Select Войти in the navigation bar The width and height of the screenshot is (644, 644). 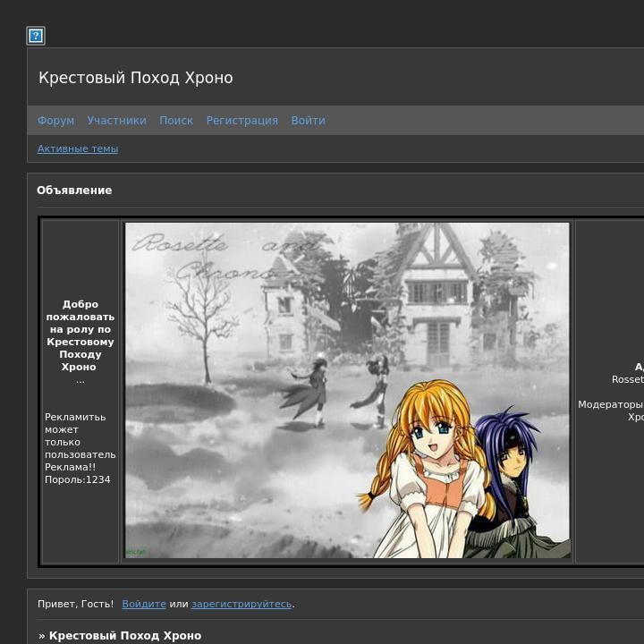308,121
